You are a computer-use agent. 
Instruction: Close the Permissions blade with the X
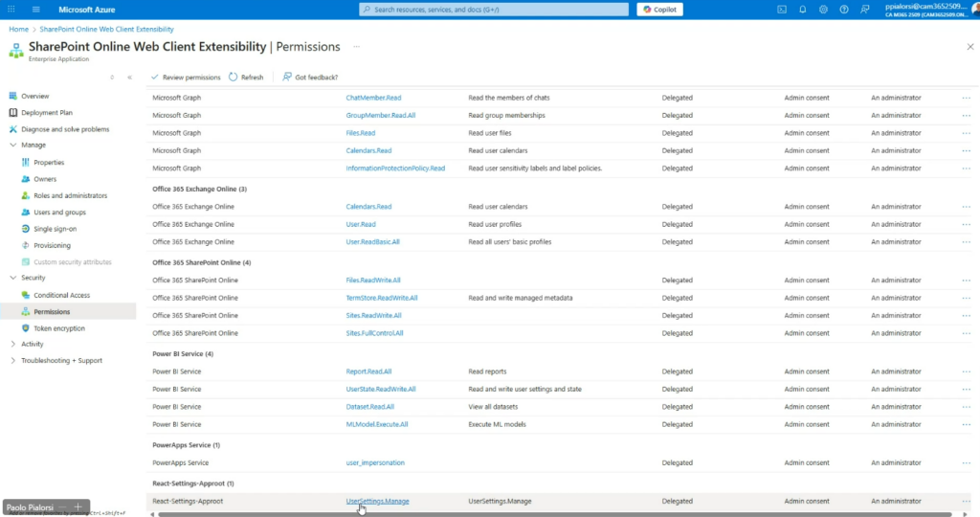click(970, 47)
